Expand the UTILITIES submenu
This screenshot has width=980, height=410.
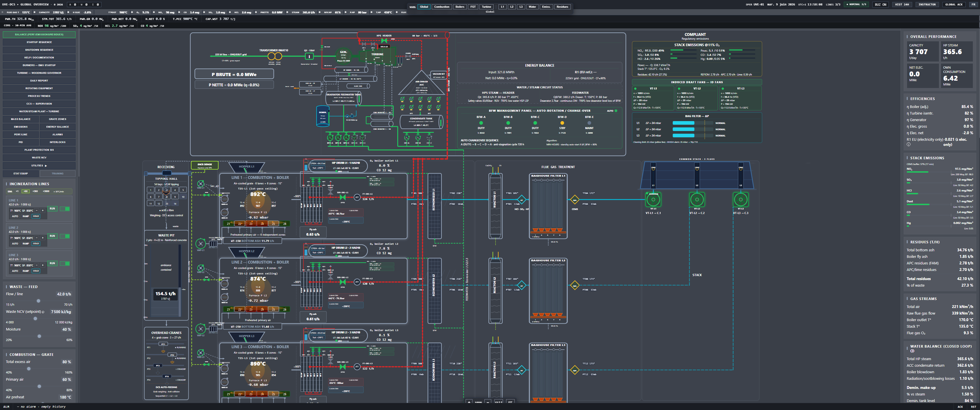pos(39,166)
